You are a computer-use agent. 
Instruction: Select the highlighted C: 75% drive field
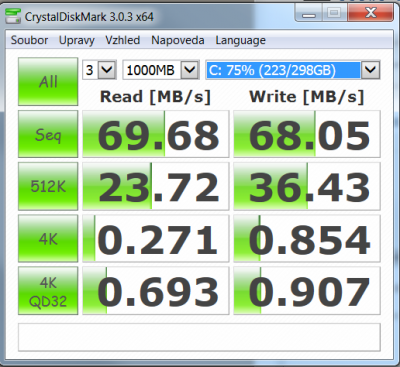click(x=283, y=70)
